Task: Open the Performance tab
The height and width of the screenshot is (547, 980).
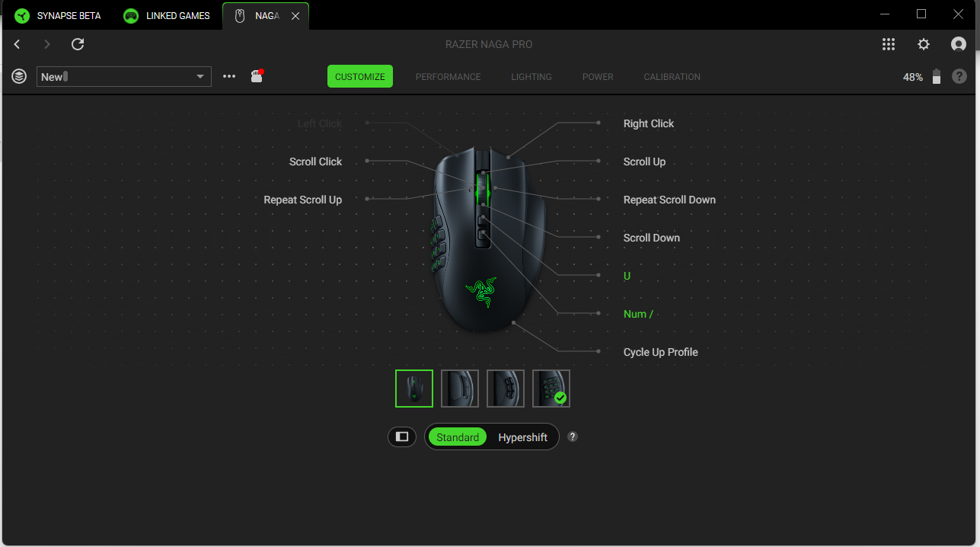Action: coord(448,76)
